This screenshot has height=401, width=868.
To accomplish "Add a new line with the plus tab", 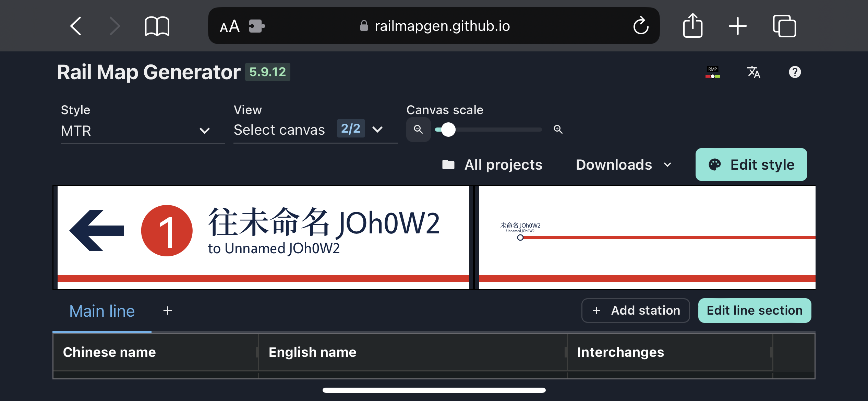I will tap(167, 311).
